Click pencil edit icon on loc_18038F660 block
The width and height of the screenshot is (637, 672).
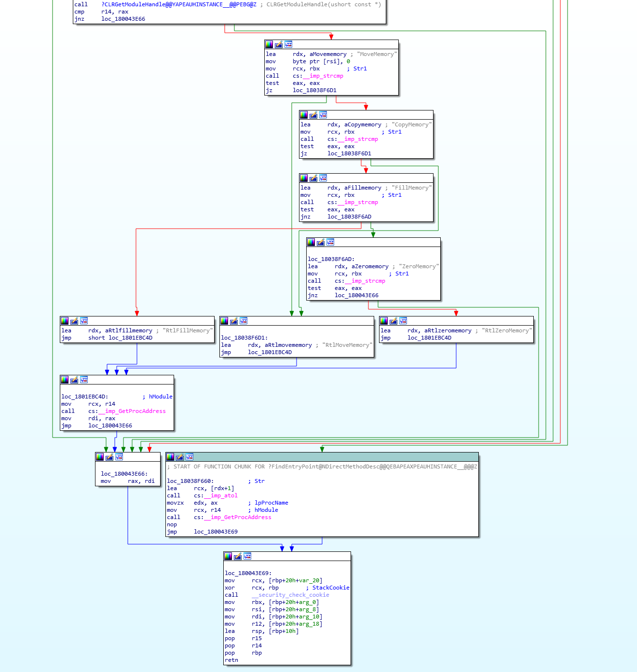point(180,457)
